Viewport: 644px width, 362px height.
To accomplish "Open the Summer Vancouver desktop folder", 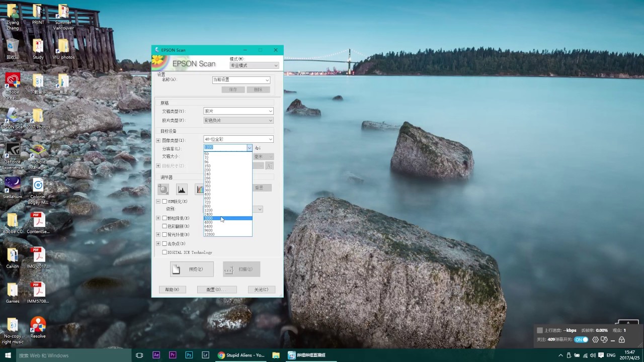I will click(x=63, y=17).
